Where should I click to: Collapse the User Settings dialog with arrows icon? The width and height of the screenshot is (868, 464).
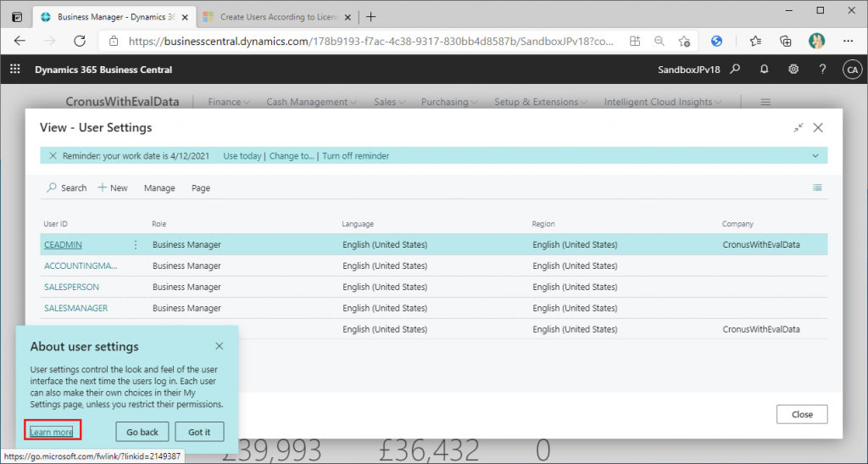(798, 128)
